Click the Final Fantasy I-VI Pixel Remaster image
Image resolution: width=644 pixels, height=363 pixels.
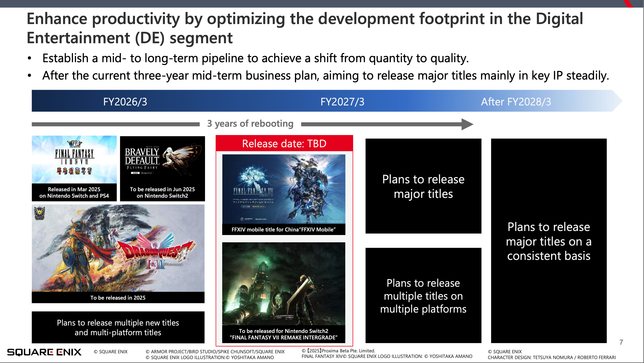point(74,160)
